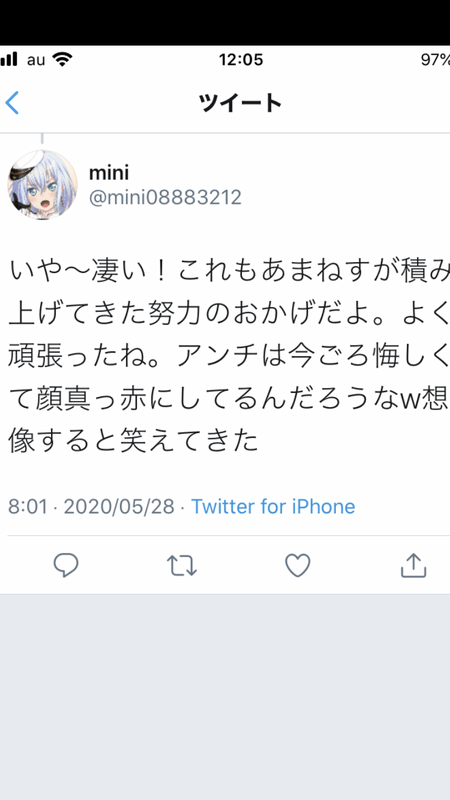Open the share upload icon
Screen dimensions: 450x800
click(x=413, y=565)
